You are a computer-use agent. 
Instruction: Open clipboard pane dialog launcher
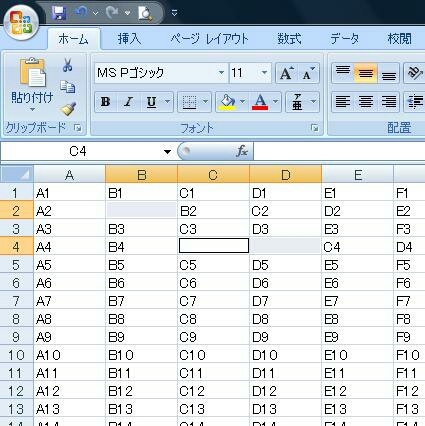pyautogui.click(x=78, y=128)
